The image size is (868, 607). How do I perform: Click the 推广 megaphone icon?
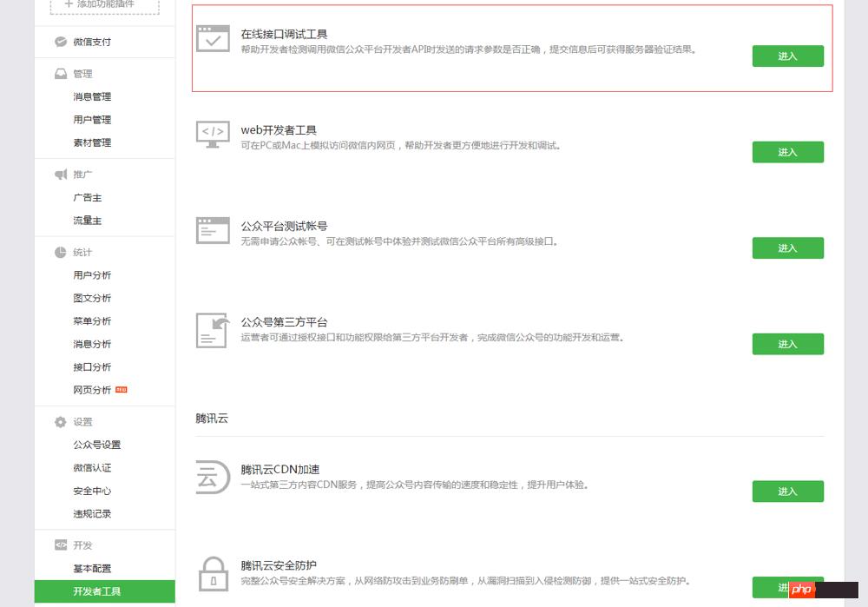61,175
